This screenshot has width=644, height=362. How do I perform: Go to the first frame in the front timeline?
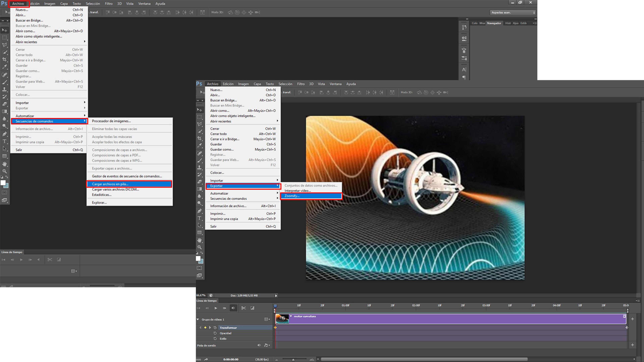[x=199, y=308]
